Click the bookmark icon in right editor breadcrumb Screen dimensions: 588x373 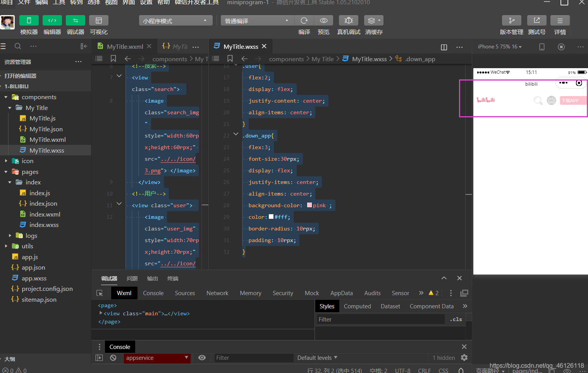click(x=230, y=58)
